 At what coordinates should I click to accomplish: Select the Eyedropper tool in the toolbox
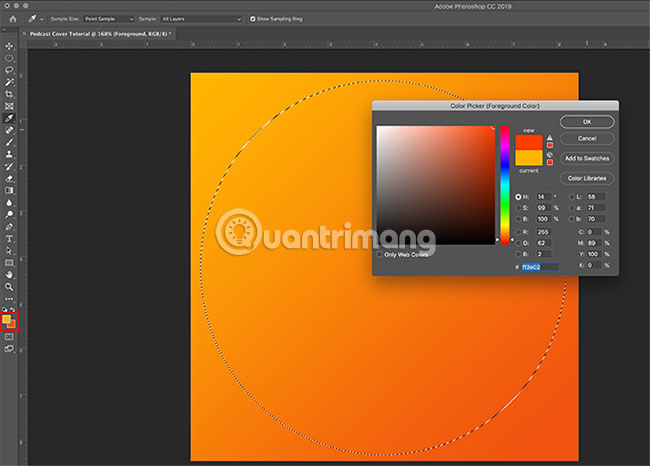point(9,118)
